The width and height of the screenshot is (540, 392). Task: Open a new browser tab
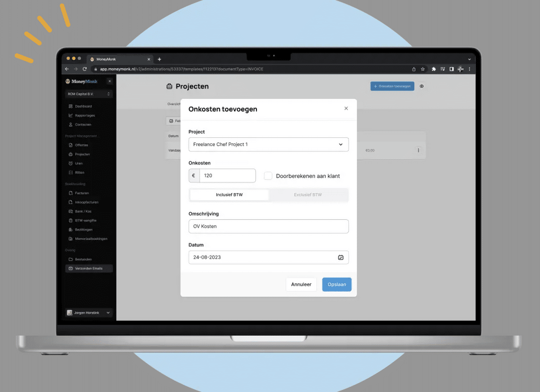(159, 59)
